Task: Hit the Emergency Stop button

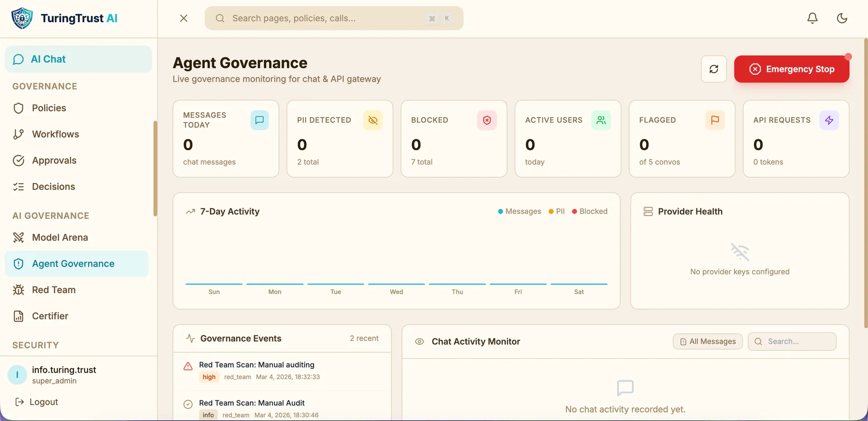Action: point(792,69)
